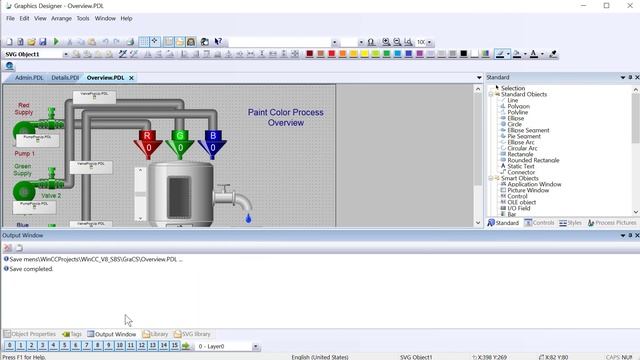Click the Paste clipboard icon

point(92,42)
